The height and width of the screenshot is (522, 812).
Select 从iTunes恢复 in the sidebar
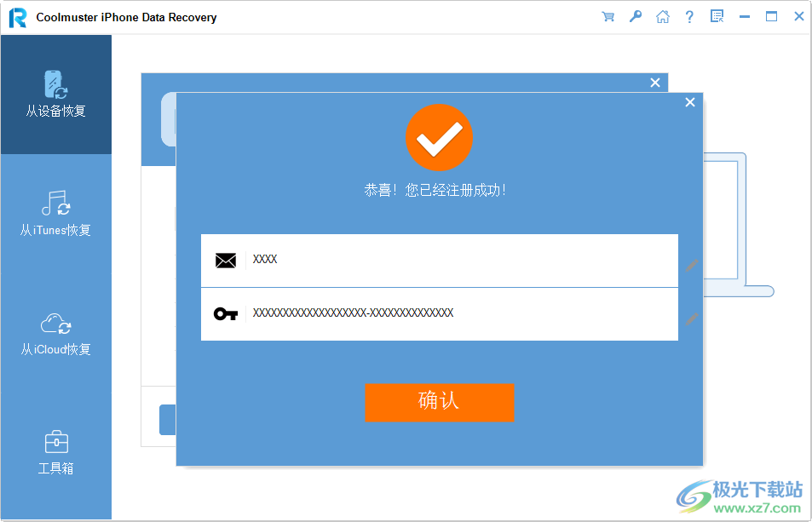coord(56,214)
